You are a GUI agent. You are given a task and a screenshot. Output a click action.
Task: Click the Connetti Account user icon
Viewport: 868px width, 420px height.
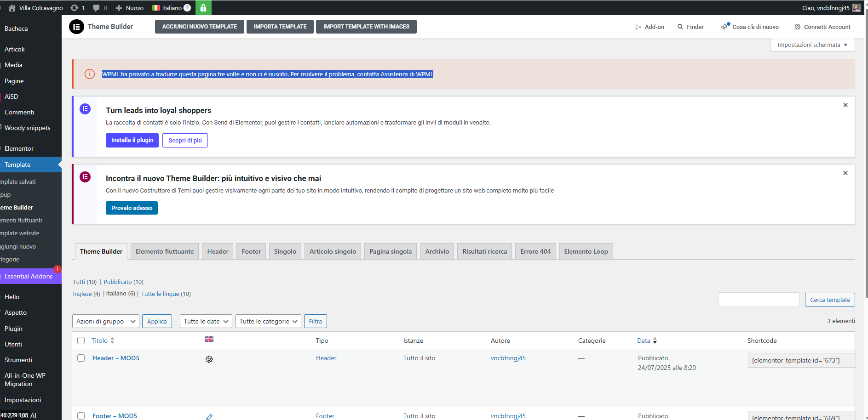point(797,27)
